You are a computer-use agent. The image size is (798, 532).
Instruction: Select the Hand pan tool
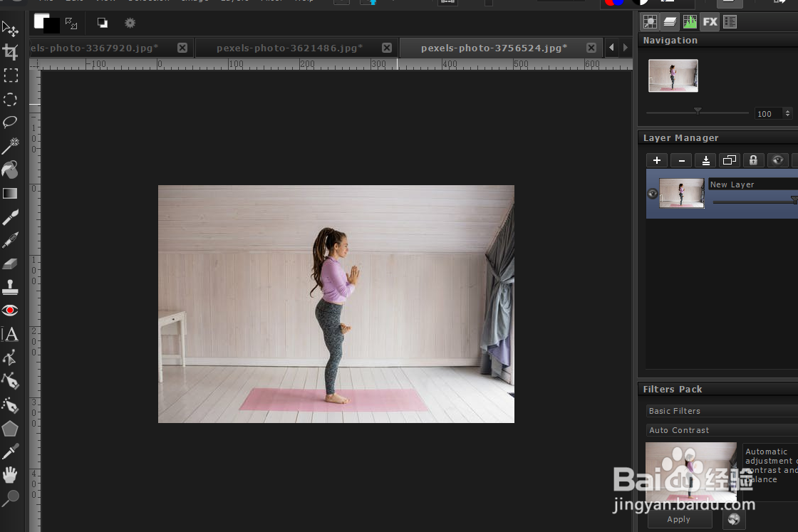10,474
